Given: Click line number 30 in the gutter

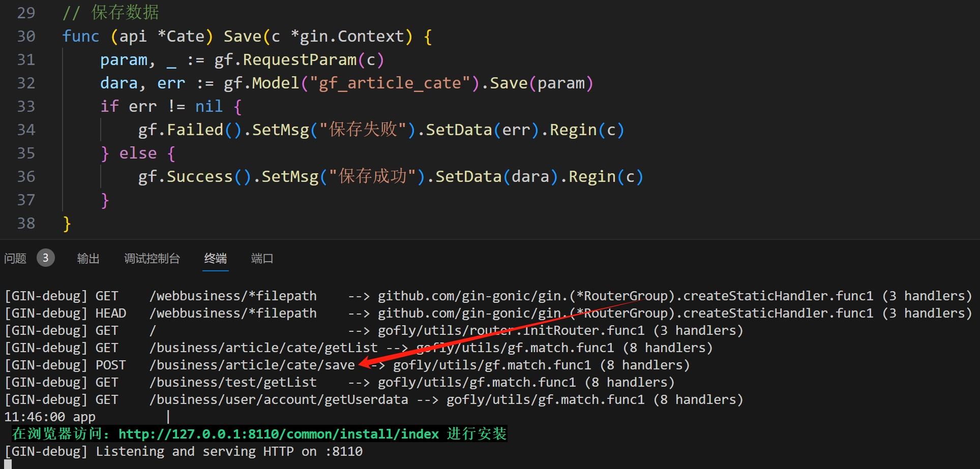Looking at the screenshot, I should coord(26,37).
